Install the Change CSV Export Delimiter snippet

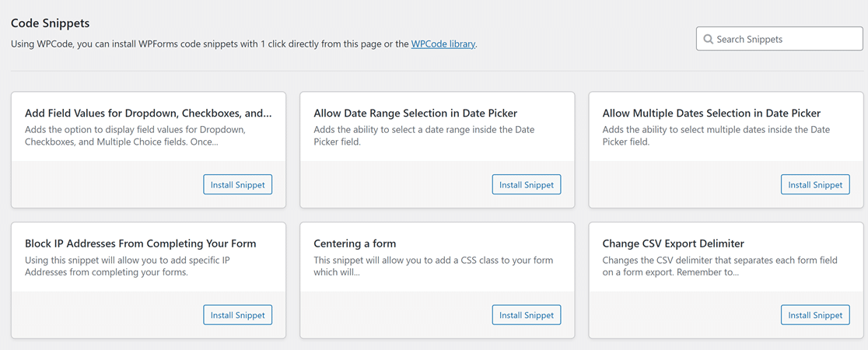[815, 315]
